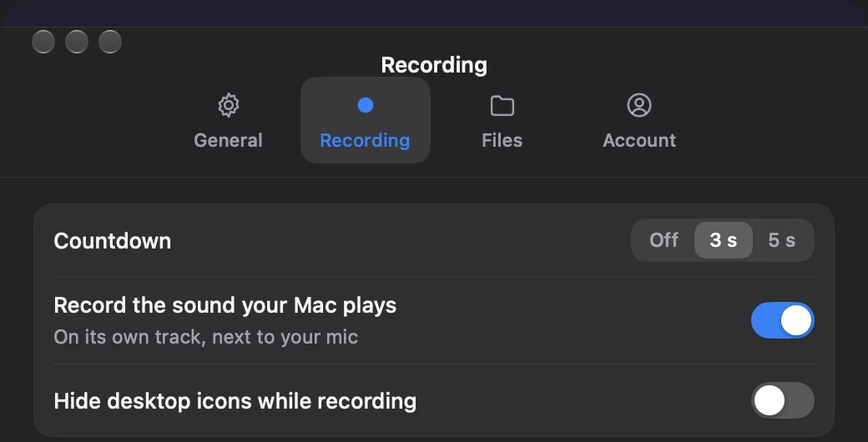The width and height of the screenshot is (868, 442).
Task: Zoom the window with the third traffic-light button
Action: 109,42
